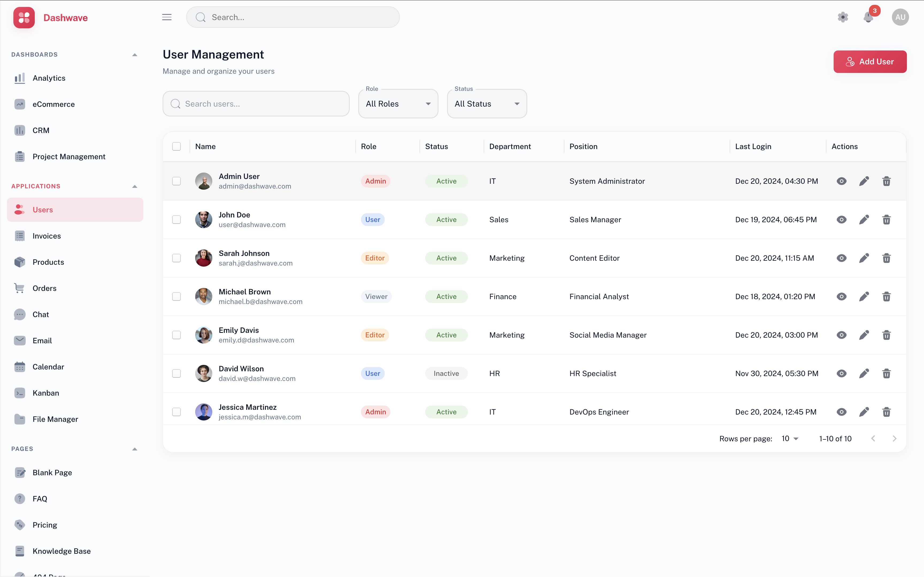Go to the Invoices sidebar item

pos(47,236)
